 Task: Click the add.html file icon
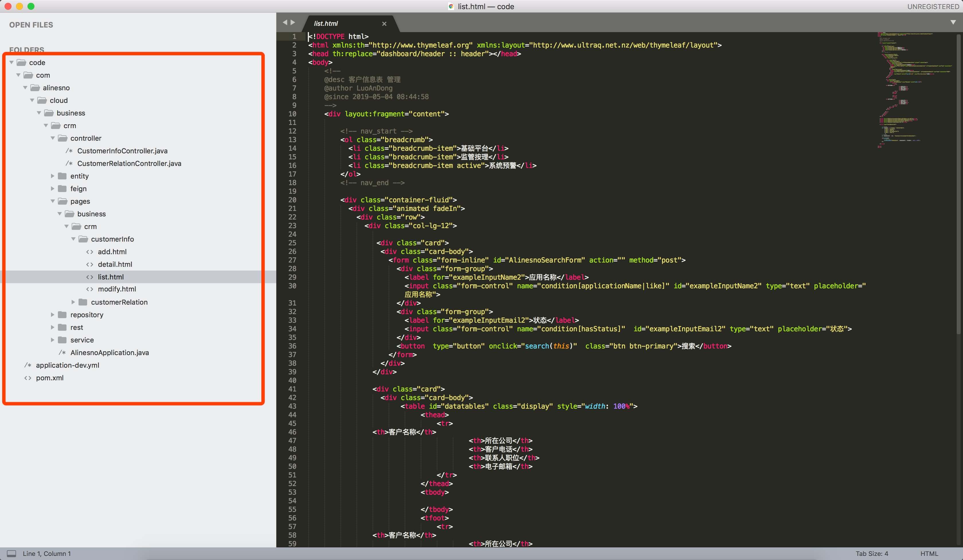coord(90,252)
